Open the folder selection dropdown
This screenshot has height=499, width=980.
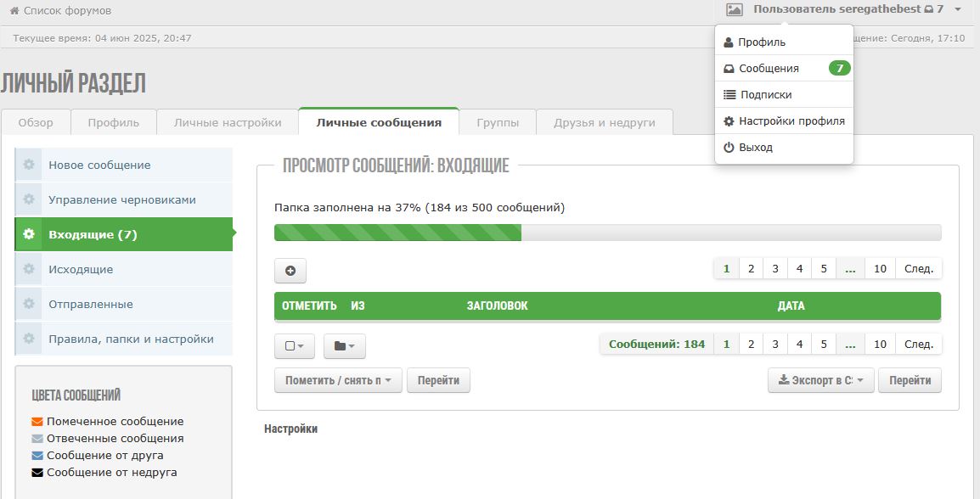pyautogui.click(x=344, y=346)
